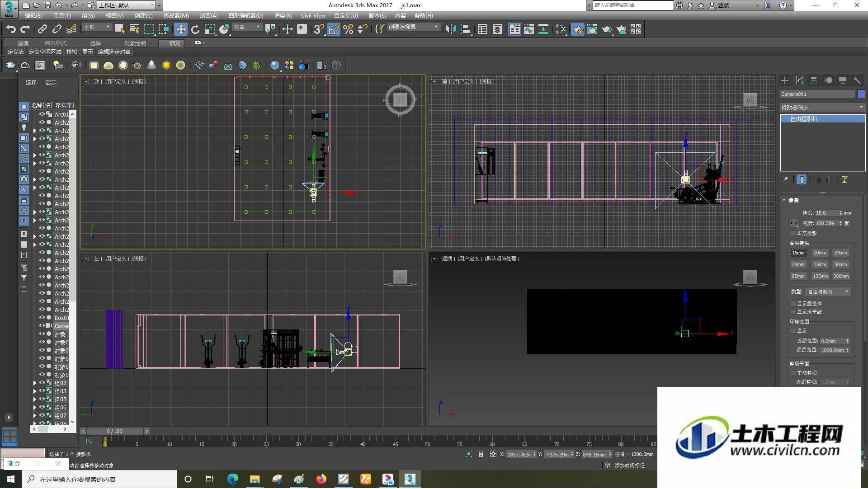The width and height of the screenshot is (868, 489).
Task: Open the 修改器列表 dropdown
Action: tap(822, 108)
